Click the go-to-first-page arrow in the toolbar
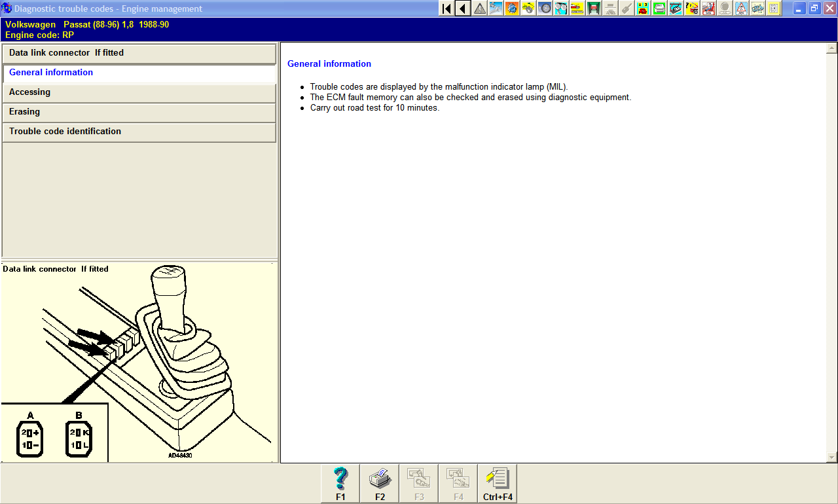Viewport: 838px width, 504px height. coord(446,9)
